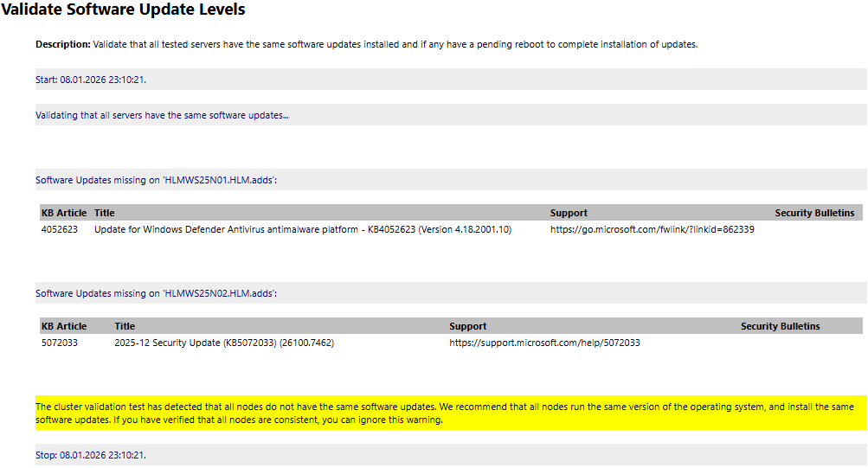868x468 pixels.
Task: Click Support header in HLMWS25N02 table
Action: 467,326
